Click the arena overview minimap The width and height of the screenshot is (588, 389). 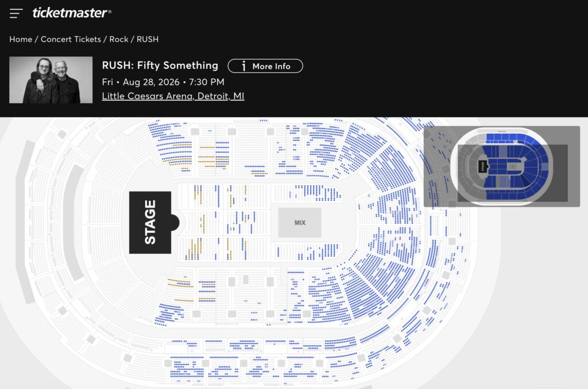(501, 167)
